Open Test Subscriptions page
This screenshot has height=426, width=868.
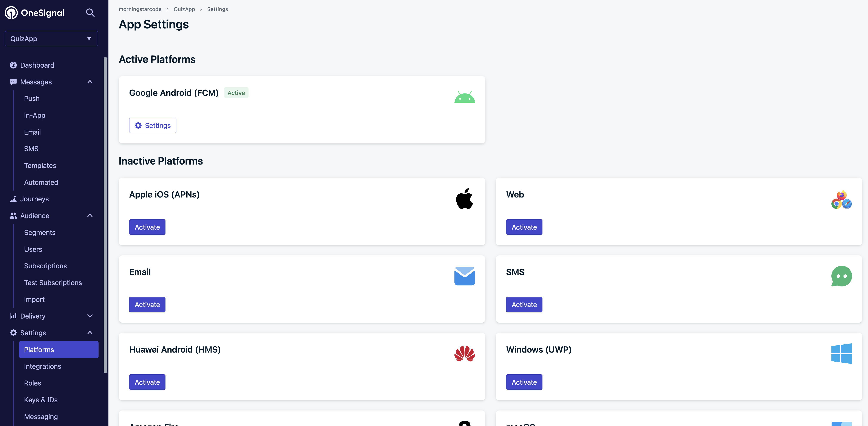point(53,283)
